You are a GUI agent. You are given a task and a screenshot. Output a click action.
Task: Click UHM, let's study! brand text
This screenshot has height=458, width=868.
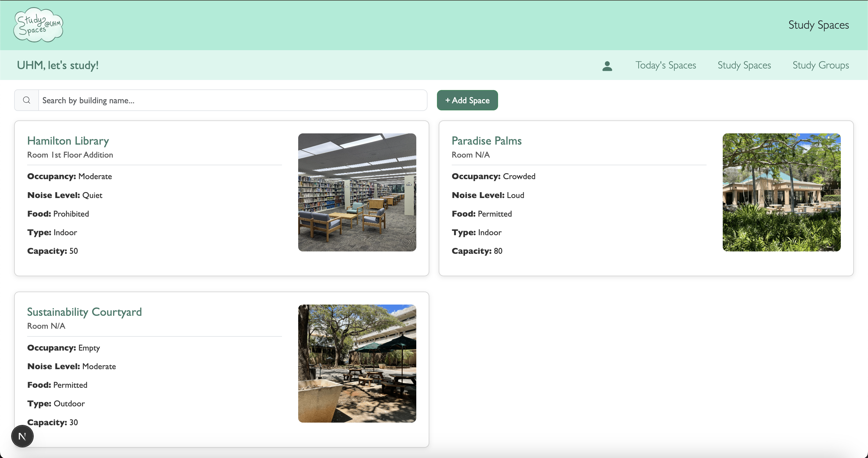point(58,65)
